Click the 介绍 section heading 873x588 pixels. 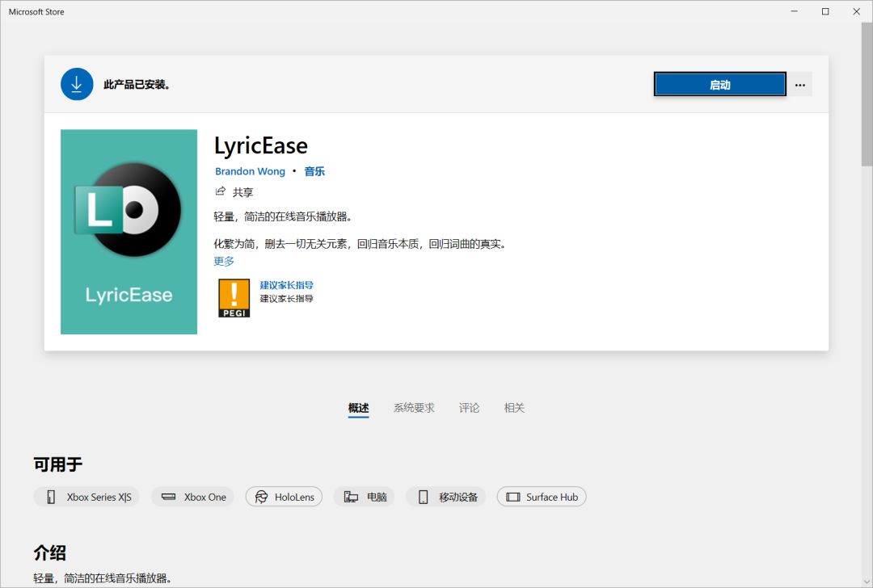point(49,553)
